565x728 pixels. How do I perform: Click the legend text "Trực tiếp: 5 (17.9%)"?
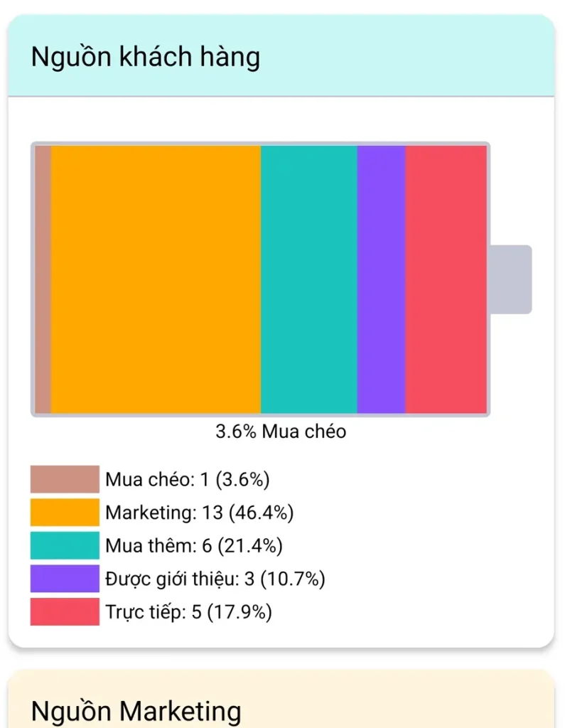(188, 612)
